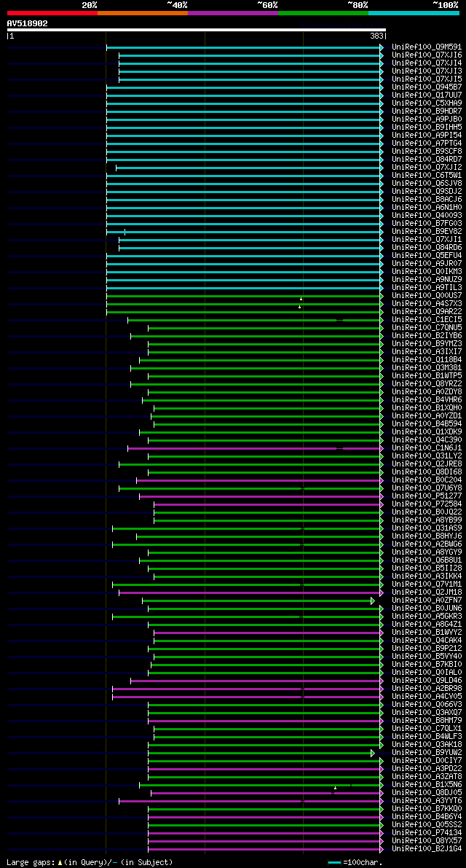Click the UniRef100_A9PJB0 text
466x868 pixels.
coord(426,120)
